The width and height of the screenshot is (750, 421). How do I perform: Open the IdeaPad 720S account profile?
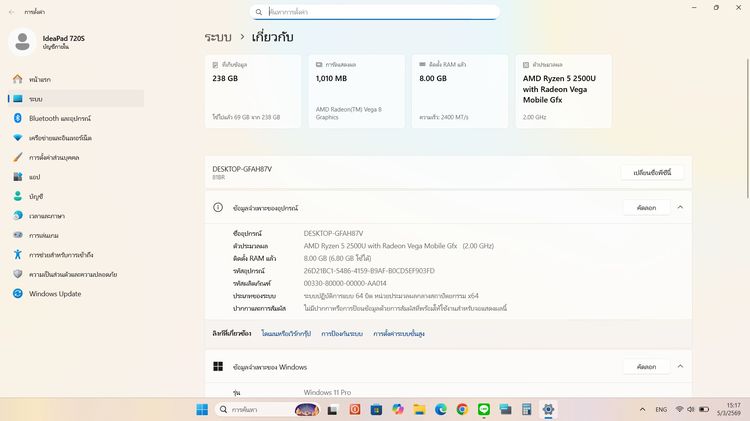click(x=47, y=42)
